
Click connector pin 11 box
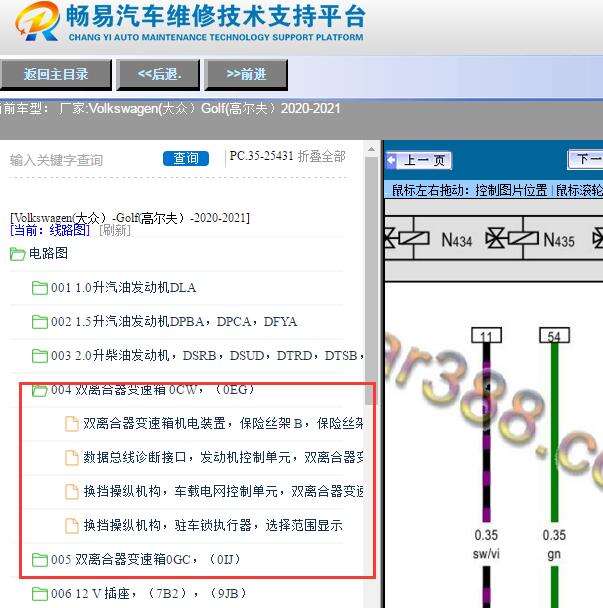coord(486,335)
